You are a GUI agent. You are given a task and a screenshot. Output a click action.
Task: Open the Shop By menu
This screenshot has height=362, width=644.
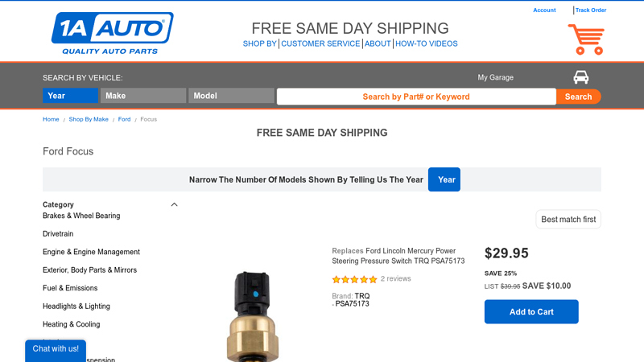[x=260, y=43]
